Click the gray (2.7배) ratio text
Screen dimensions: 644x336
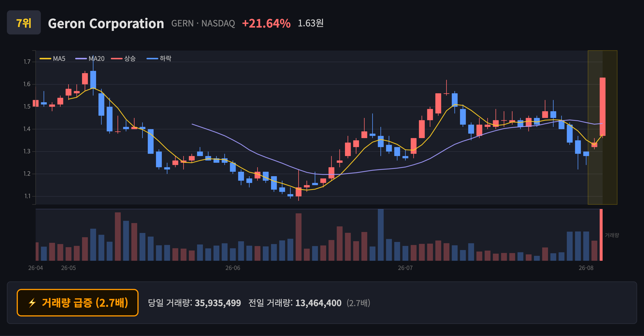tap(358, 303)
